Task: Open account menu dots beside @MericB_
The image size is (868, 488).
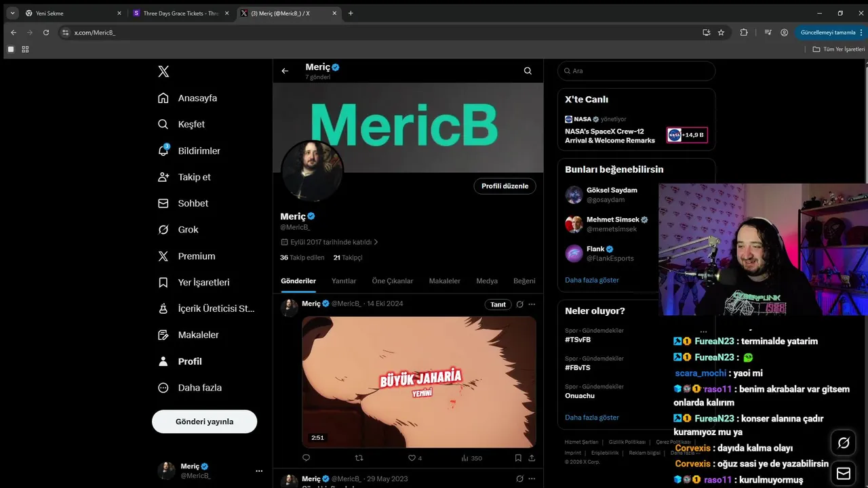Action: [x=258, y=471]
